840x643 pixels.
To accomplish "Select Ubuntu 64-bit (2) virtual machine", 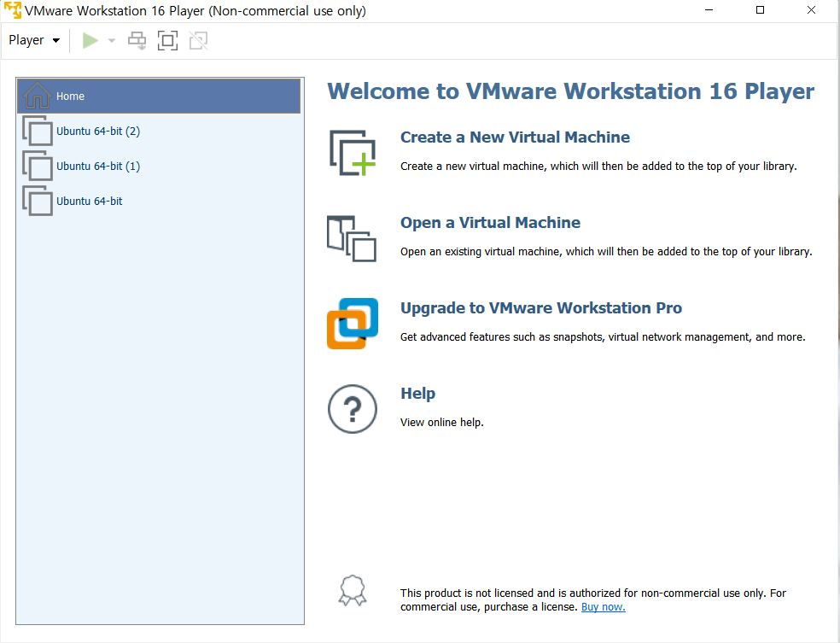I will 159,132.
